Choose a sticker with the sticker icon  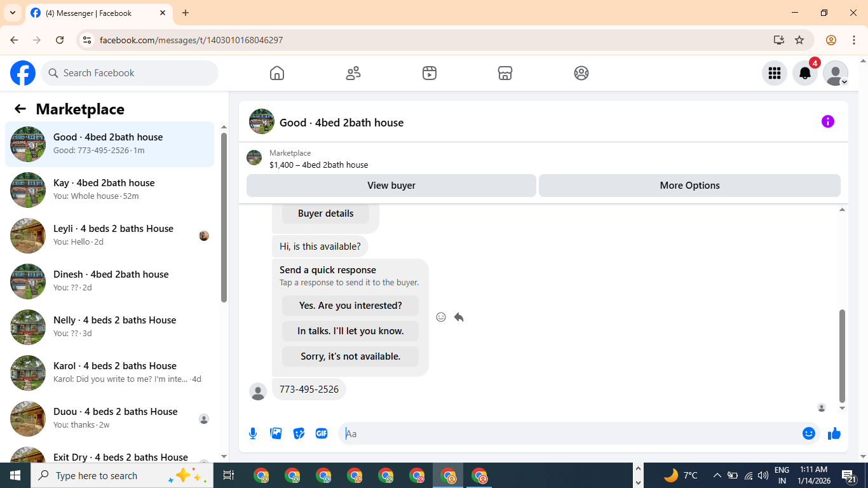[x=299, y=433]
